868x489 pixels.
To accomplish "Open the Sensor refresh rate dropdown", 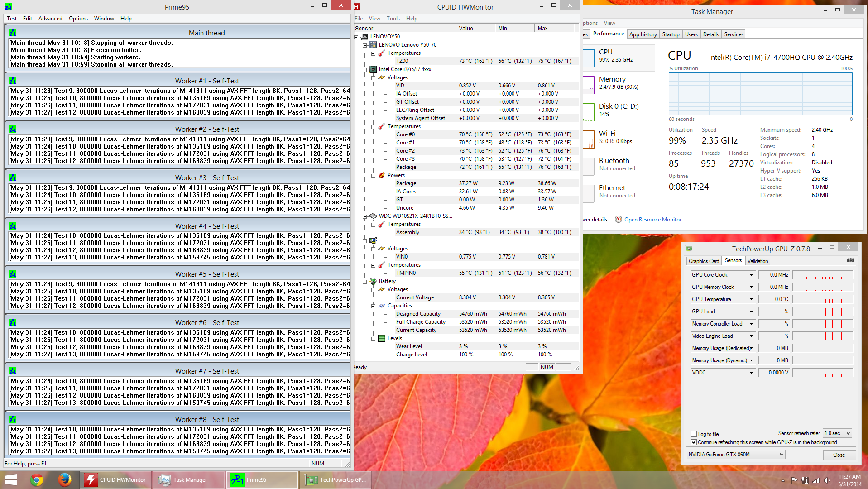I will pyautogui.click(x=837, y=433).
